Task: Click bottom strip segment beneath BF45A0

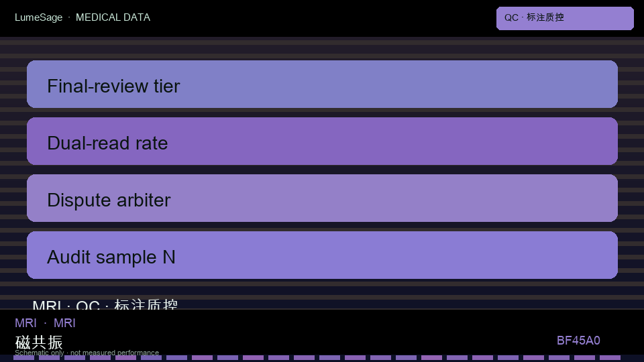Action: tap(584, 358)
